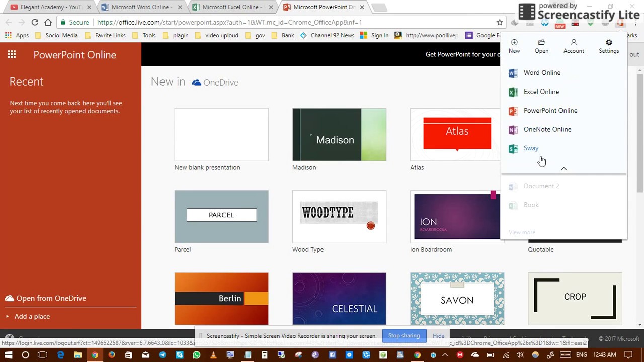Open the Office app launcher waffle
Viewport: 644px width, 362px height.
click(12, 55)
